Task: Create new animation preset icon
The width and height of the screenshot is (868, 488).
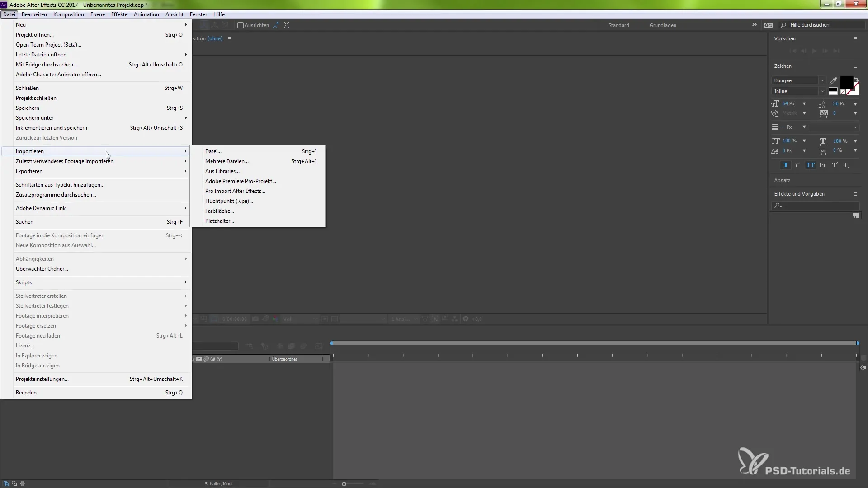Action: [x=856, y=216]
